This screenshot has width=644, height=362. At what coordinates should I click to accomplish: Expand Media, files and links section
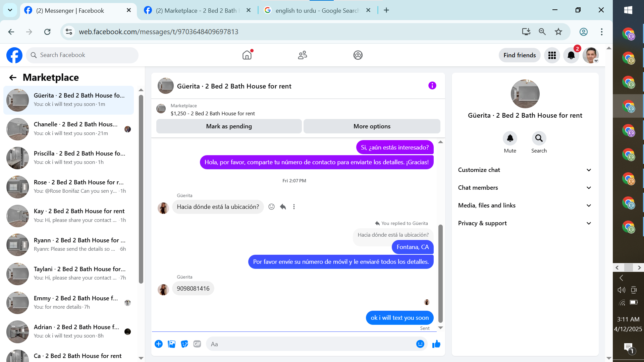point(525,205)
